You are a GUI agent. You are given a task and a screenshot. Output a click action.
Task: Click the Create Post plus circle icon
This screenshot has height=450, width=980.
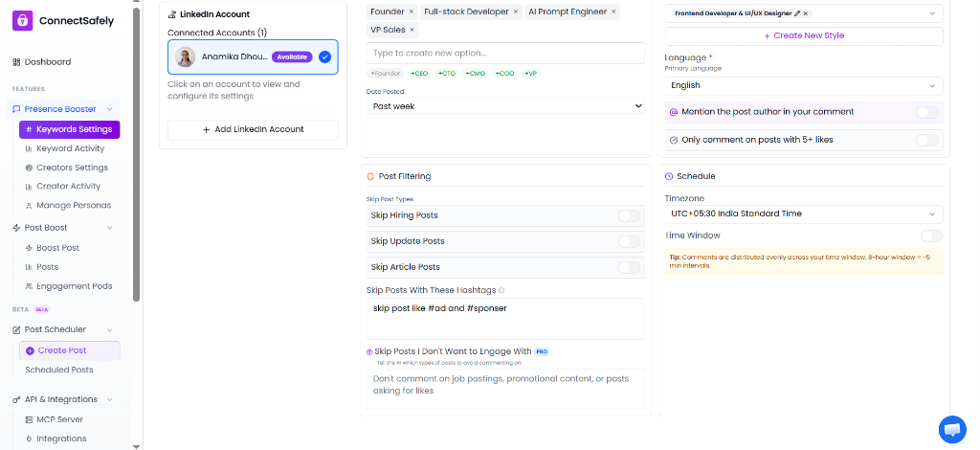coord(30,350)
